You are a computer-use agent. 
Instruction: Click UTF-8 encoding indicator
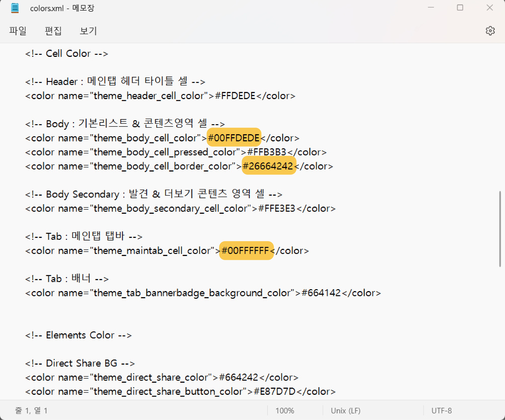click(441, 410)
